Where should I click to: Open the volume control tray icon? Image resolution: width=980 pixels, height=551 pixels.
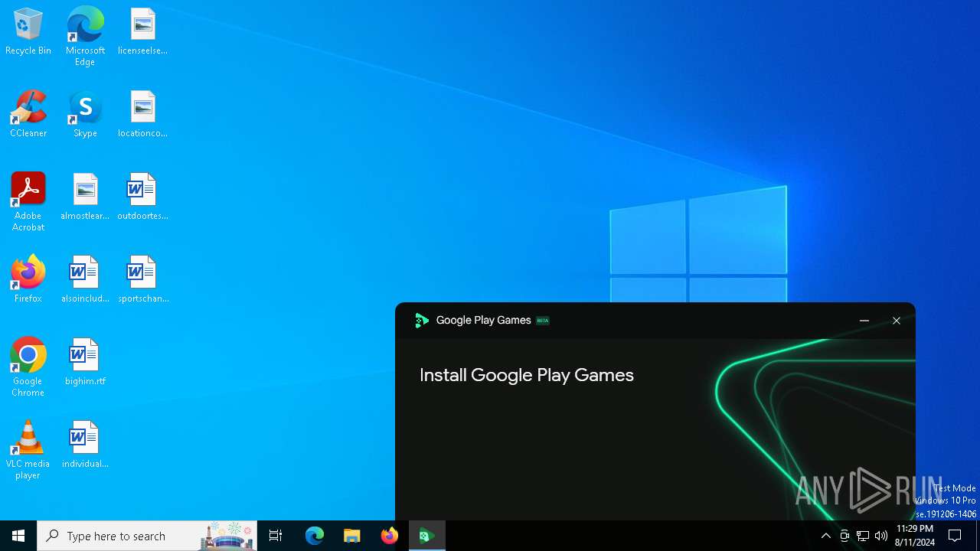point(881,536)
